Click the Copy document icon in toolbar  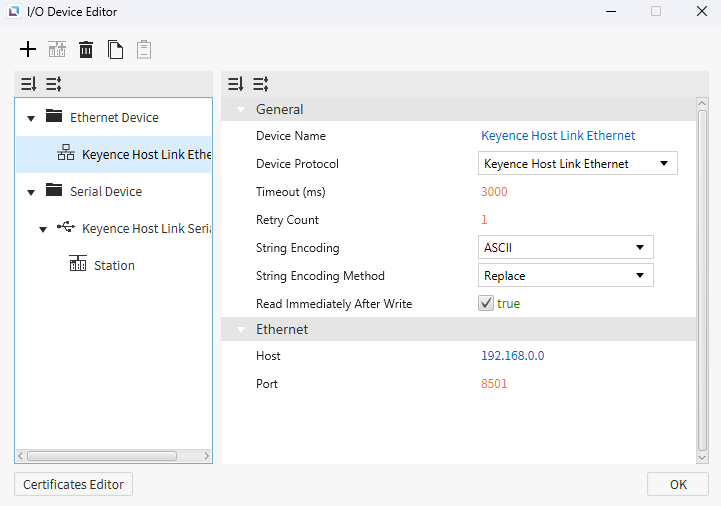coord(116,49)
